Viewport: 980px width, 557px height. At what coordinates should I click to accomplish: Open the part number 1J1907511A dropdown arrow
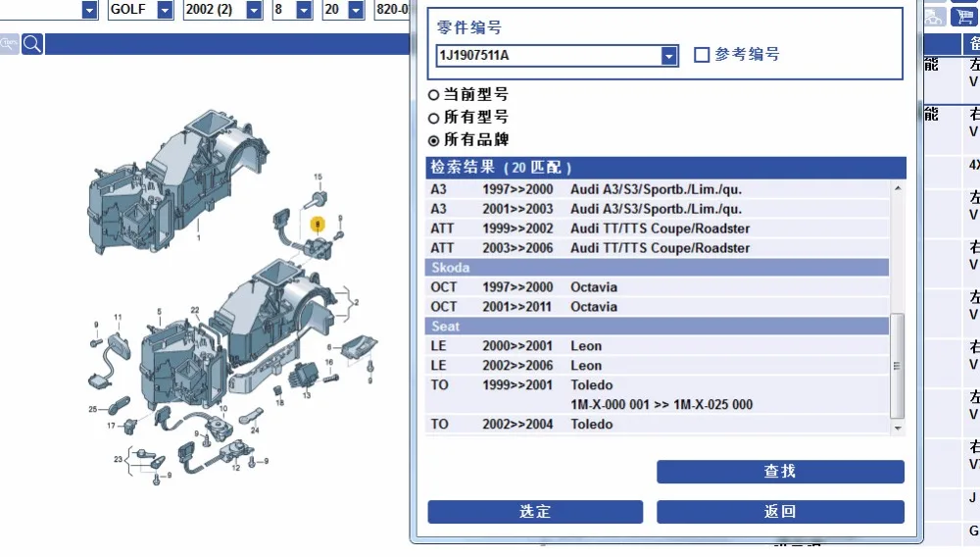(668, 56)
